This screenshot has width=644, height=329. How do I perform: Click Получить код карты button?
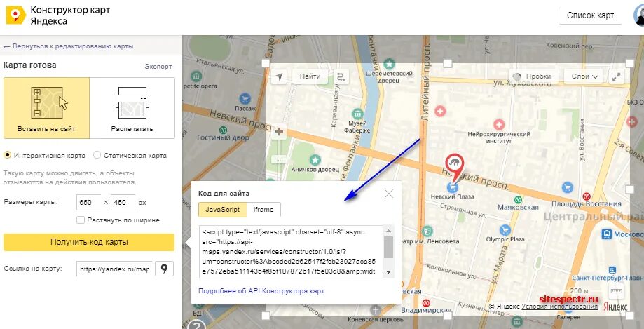89,242
